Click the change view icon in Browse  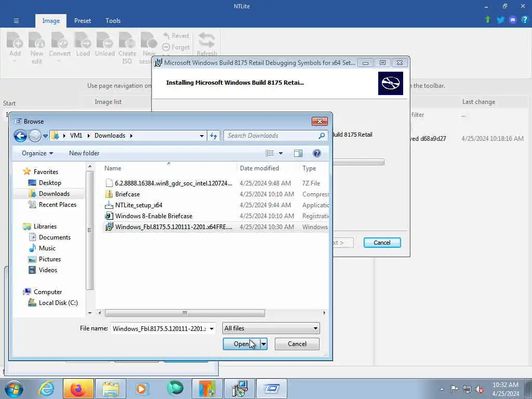click(270, 153)
